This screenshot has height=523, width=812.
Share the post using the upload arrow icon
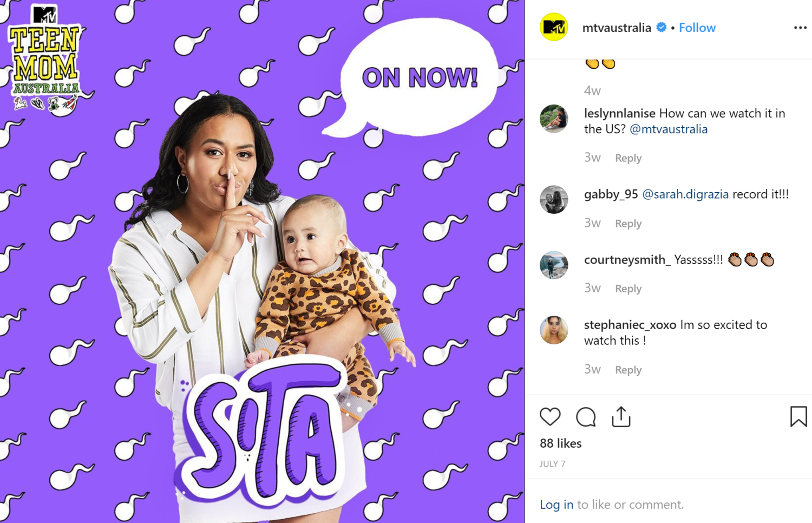621,416
